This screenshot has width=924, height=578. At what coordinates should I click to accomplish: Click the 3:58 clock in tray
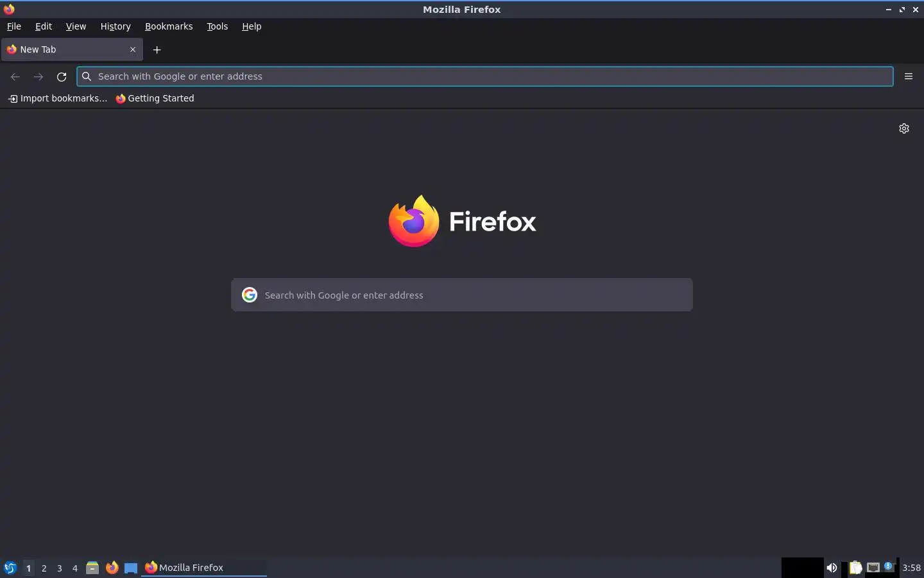911,568
